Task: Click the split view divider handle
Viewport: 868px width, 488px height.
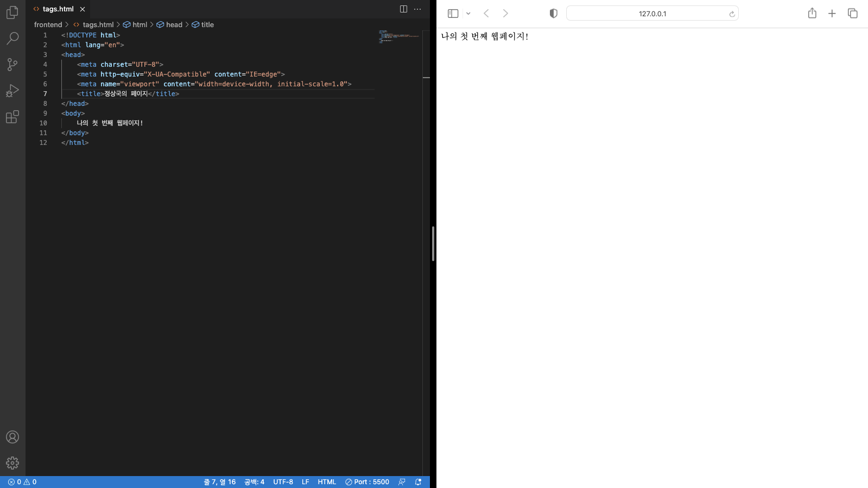Action: pos(433,244)
